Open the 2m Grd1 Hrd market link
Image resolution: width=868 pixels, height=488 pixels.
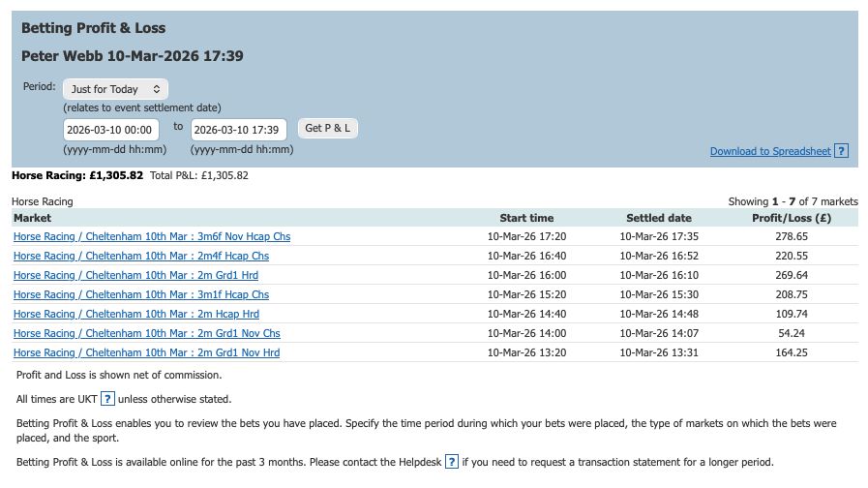point(135,275)
